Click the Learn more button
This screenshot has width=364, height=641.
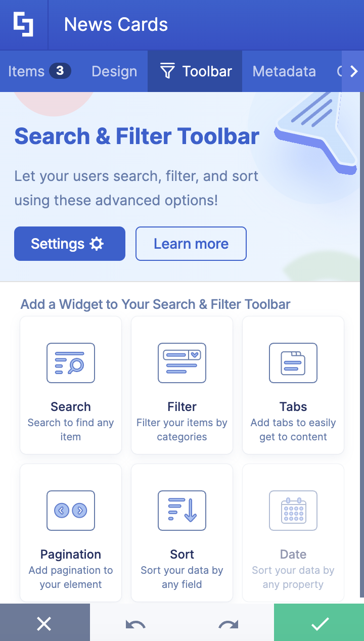(191, 244)
